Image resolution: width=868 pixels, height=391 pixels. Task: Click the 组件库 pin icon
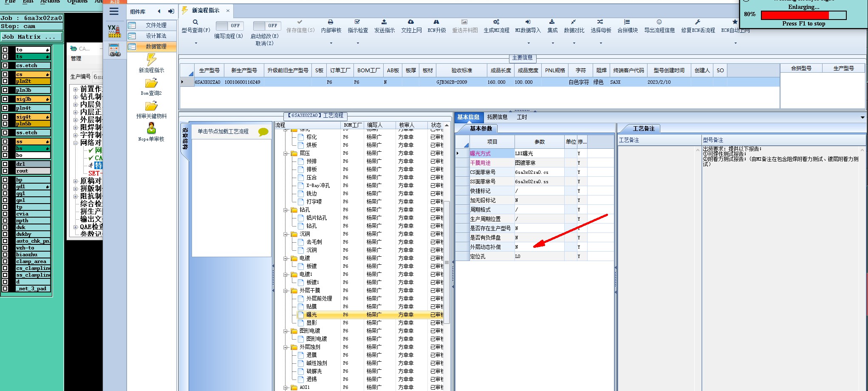click(171, 11)
